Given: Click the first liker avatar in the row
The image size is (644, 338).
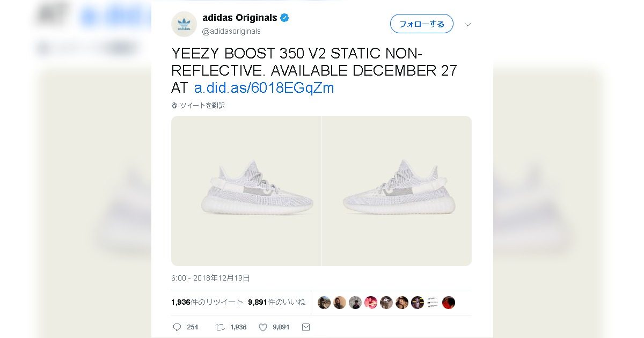Looking at the screenshot, I should pos(324,303).
